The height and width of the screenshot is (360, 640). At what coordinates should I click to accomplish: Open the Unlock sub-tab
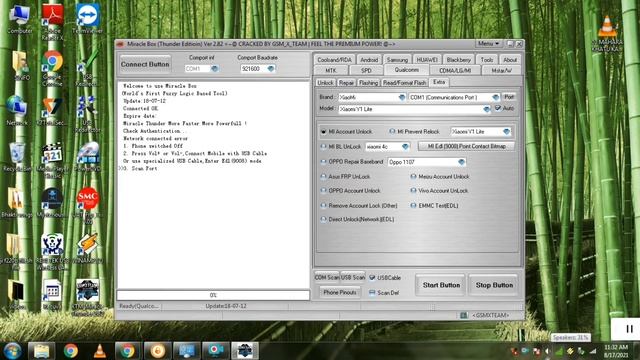pyautogui.click(x=325, y=82)
